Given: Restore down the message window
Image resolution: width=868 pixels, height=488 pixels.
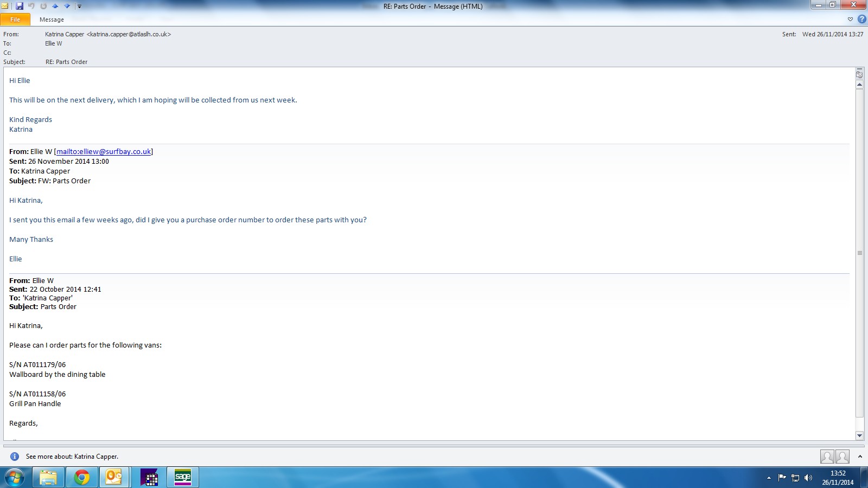Looking at the screenshot, I should coord(832,5).
